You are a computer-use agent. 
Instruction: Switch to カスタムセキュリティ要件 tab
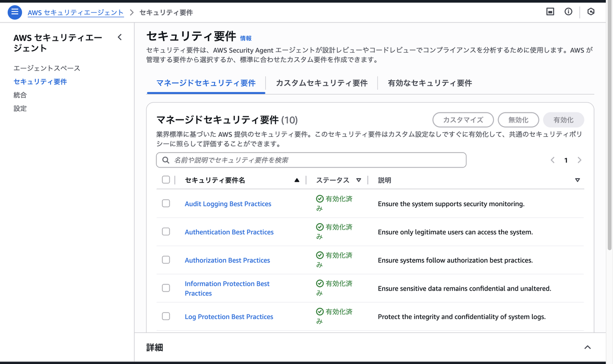point(322,83)
